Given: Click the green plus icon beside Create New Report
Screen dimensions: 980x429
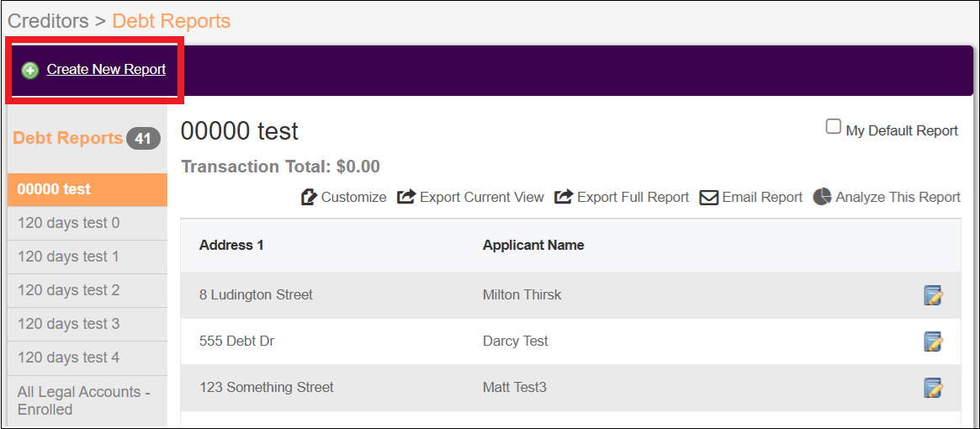Looking at the screenshot, I should (x=30, y=71).
